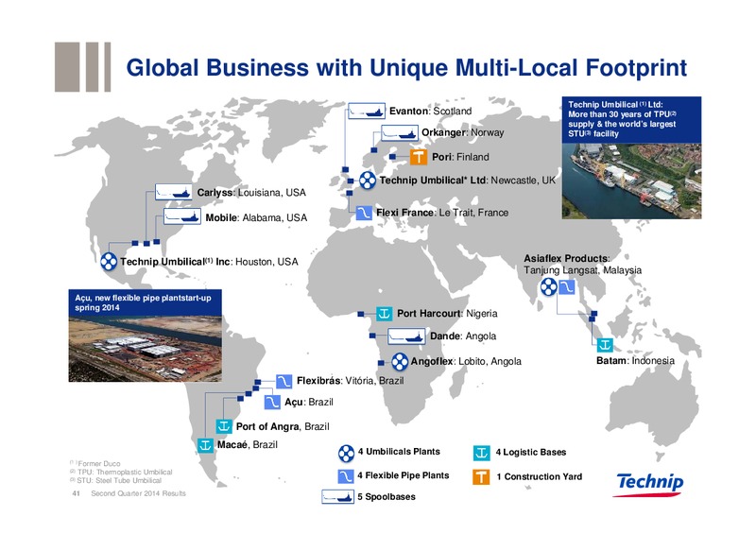Image resolution: width=756 pixels, height=534 pixels.
Task: Click the Orkanger spoolbase ship icon
Action: click(399, 132)
